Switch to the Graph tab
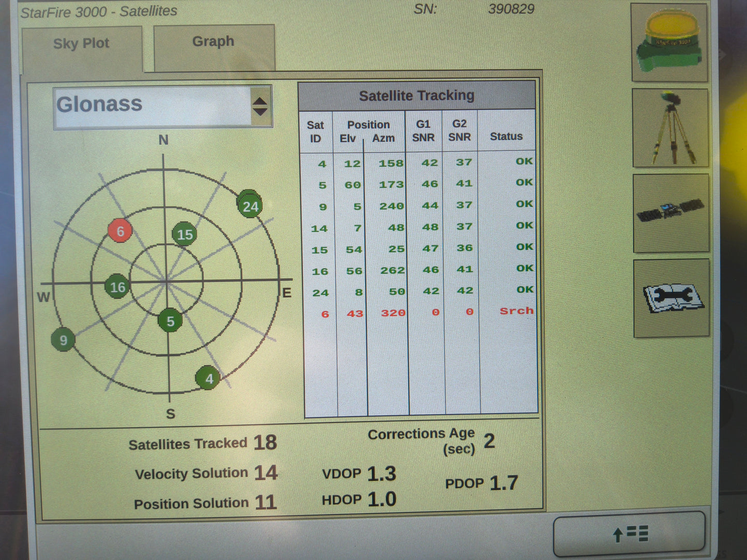This screenshot has height=560, width=747. (212, 42)
